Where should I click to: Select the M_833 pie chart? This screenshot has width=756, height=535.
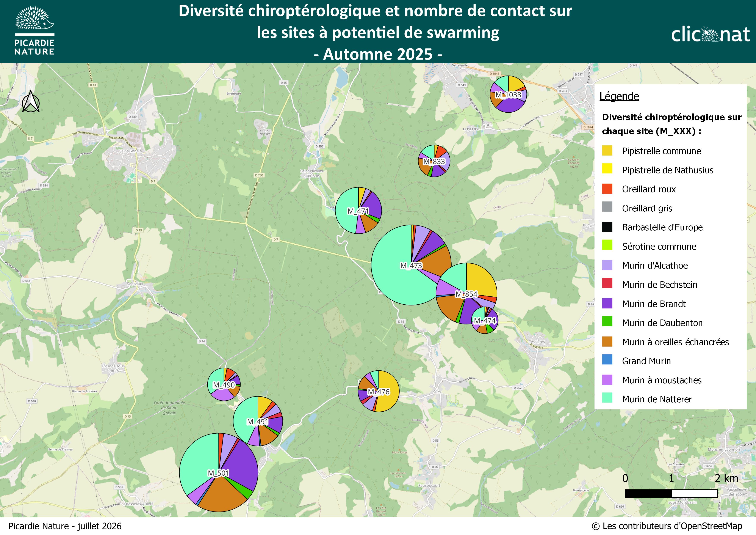(434, 161)
